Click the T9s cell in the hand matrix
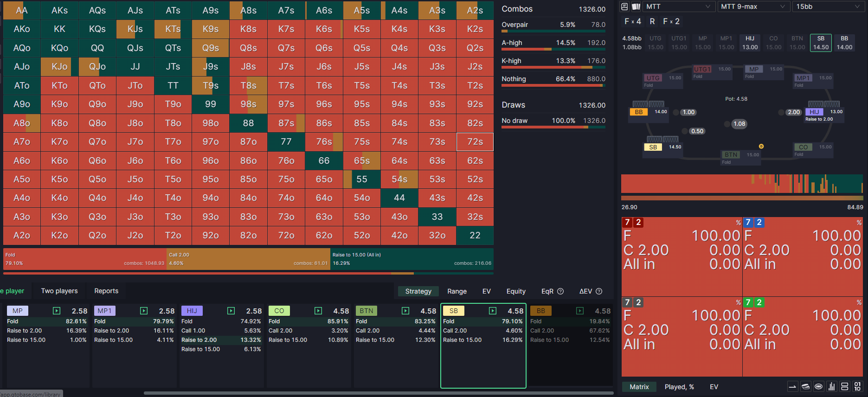 211,85
